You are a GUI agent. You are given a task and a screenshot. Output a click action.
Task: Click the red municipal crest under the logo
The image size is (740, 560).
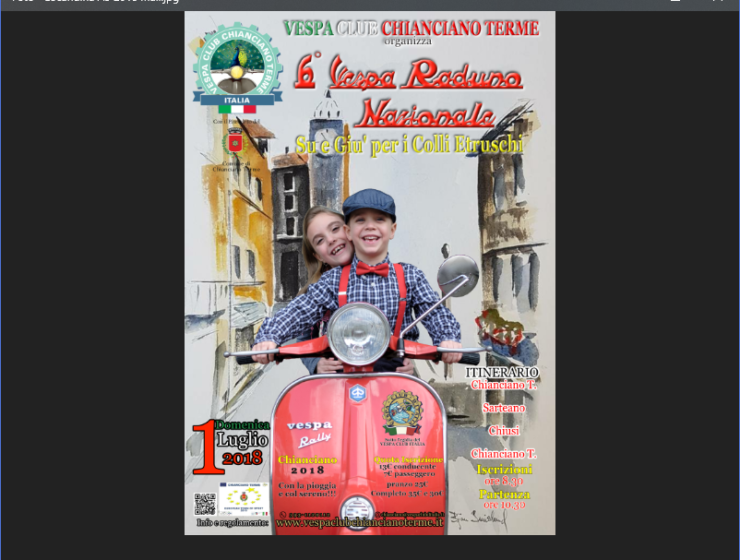click(x=236, y=142)
